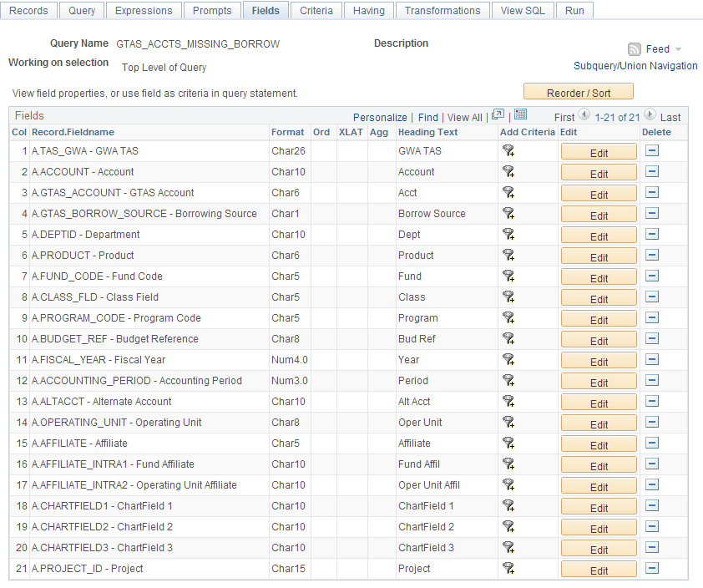Add criteria for the GWA TAS field
This screenshot has width=703, height=588.
click(x=509, y=151)
